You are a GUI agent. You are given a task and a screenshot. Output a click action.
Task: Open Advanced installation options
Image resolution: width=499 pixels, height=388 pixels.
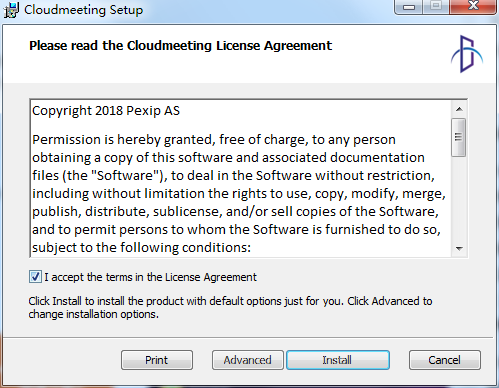[248, 360]
